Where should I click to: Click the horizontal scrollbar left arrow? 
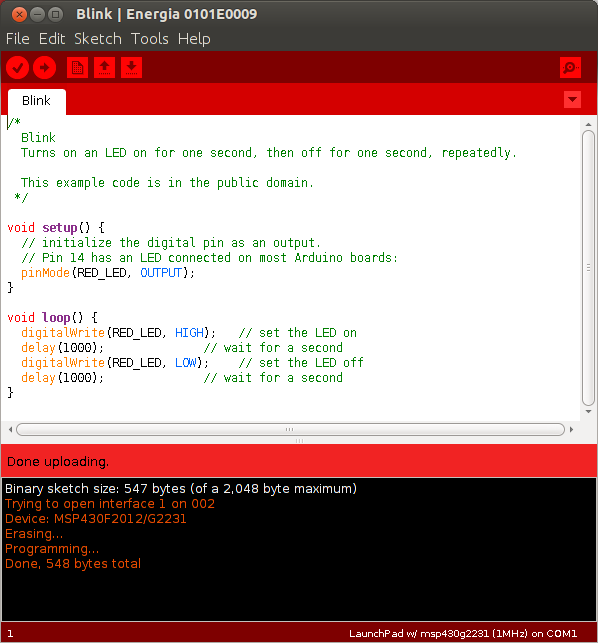[11, 430]
